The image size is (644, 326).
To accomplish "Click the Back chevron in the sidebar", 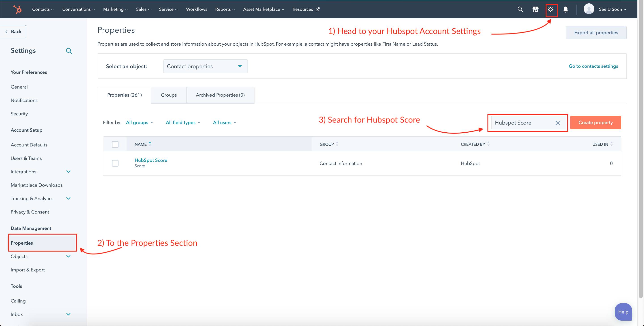I will pyautogui.click(x=6, y=31).
